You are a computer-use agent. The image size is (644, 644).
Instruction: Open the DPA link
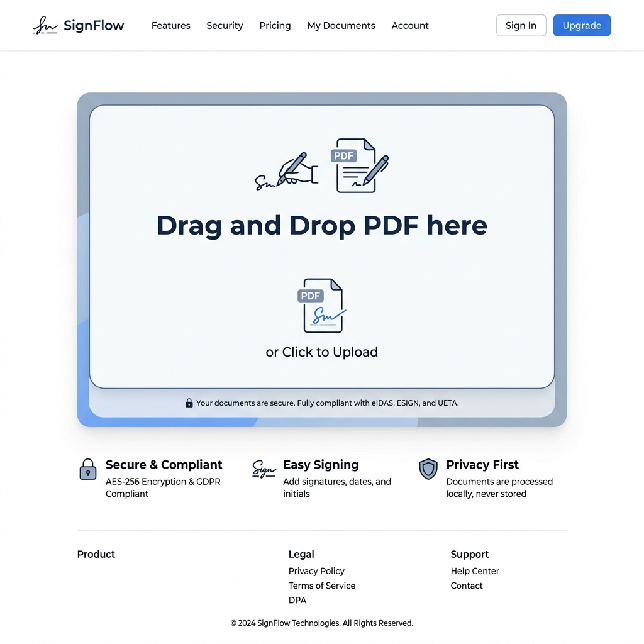click(x=297, y=600)
